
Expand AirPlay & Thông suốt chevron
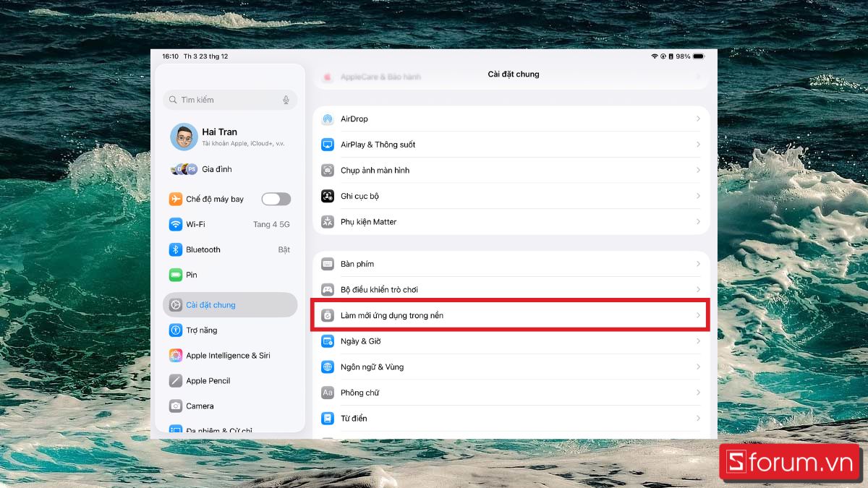(x=698, y=145)
